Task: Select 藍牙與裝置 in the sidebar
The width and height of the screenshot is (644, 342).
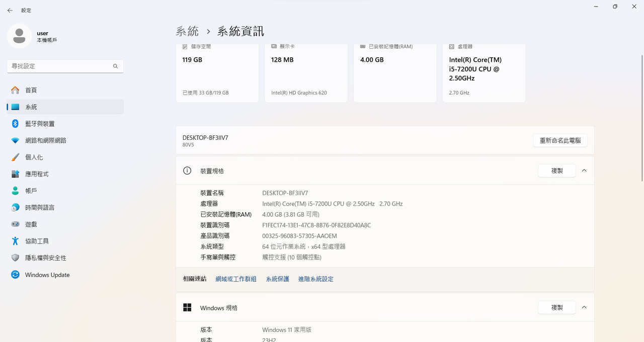Action: point(65,124)
